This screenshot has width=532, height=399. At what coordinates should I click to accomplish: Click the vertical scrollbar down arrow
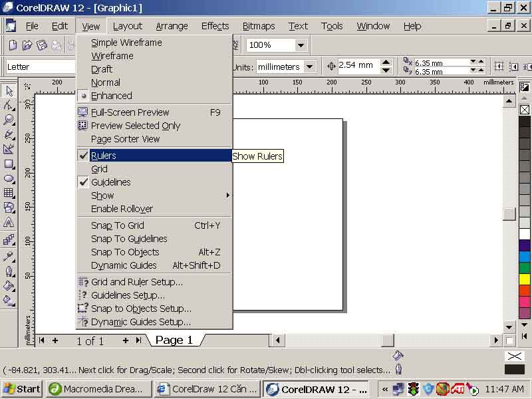(x=509, y=327)
